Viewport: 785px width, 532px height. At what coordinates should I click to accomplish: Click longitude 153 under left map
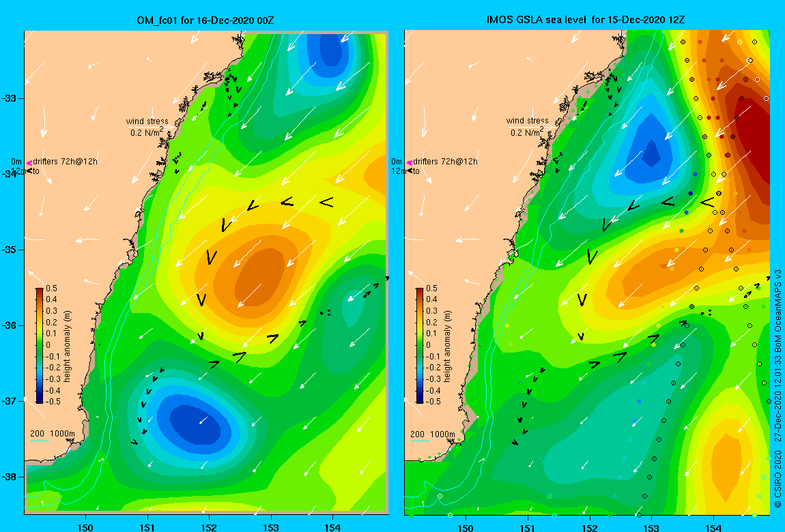(x=271, y=527)
